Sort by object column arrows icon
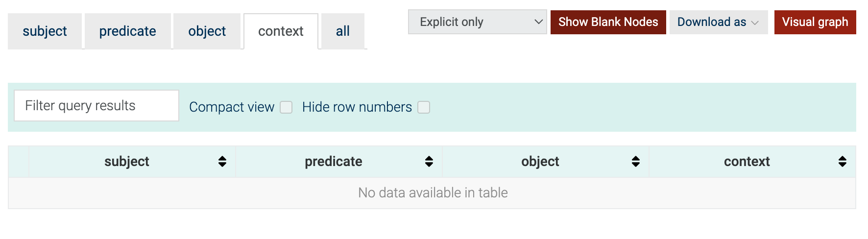Viewport: 868px width, 239px height. (x=636, y=162)
